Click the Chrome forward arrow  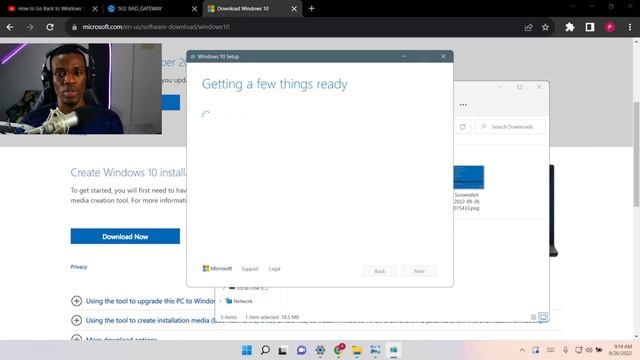coord(30,27)
